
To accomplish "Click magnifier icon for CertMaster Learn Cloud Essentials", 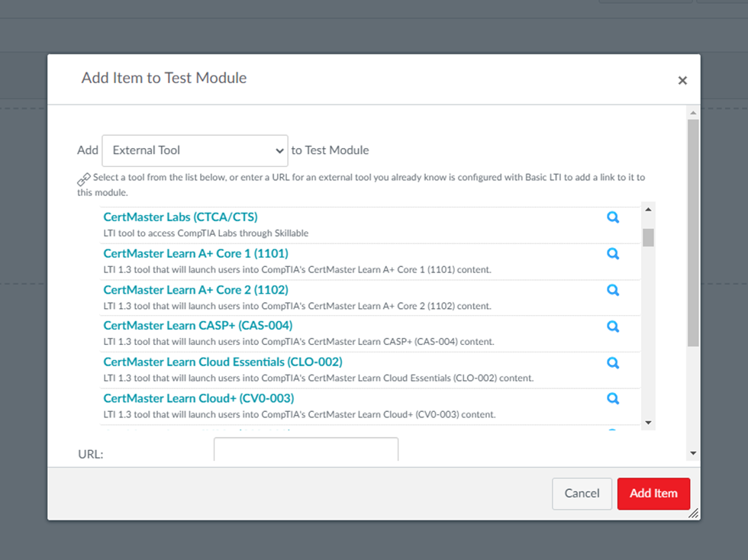I will [x=612, y=362].
